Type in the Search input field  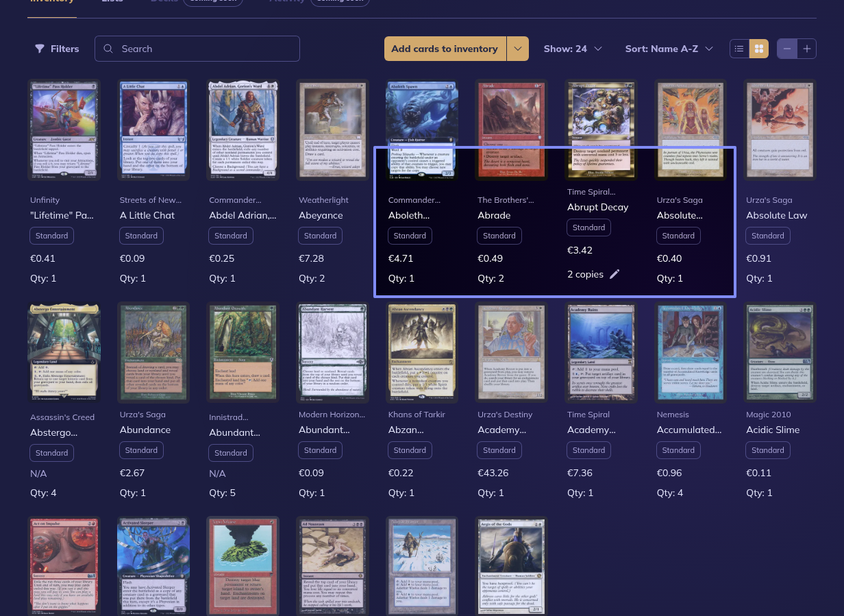pyautogui.click(x=206, y=49)
